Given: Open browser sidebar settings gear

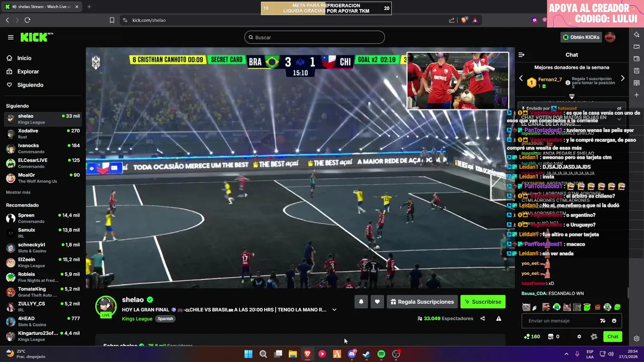Looking at the screenshot, I should point(636,339).
